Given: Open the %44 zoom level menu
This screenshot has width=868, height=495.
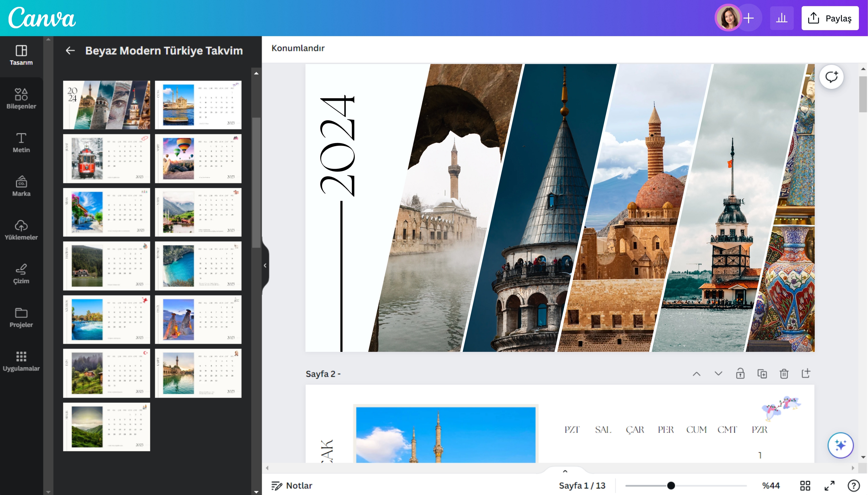Looking at the screenshot, I should [771, 485].
